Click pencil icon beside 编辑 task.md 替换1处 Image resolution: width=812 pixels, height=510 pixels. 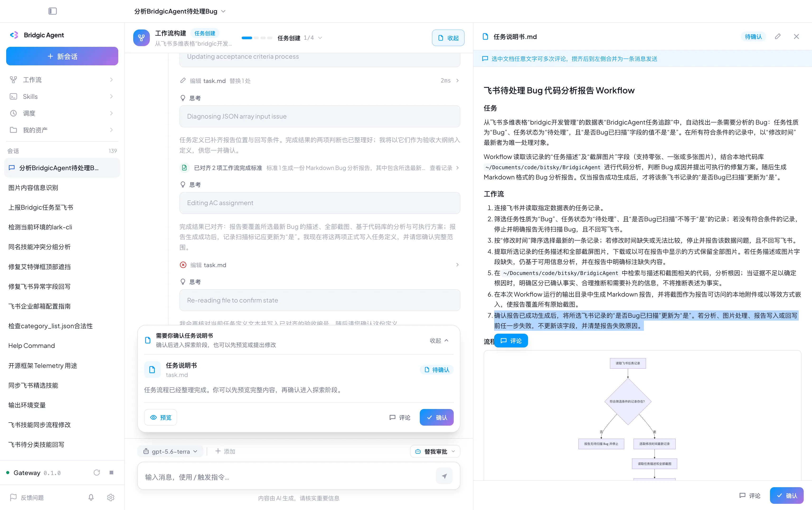pyautogui.click(x=183, y=81)
